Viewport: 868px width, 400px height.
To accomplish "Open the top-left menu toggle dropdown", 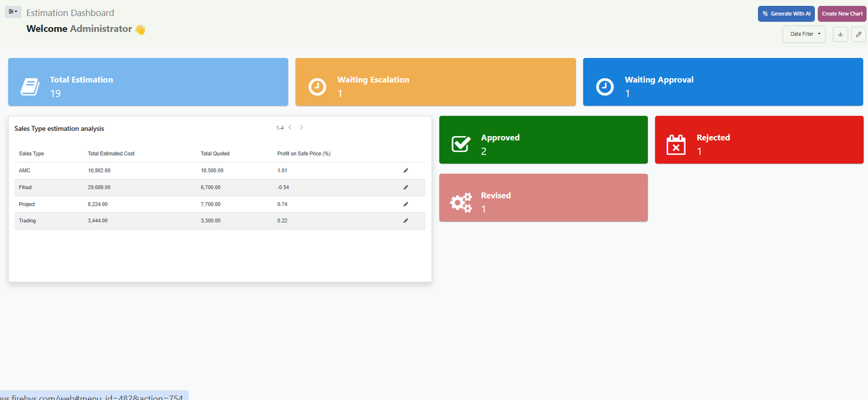I will (13, 11).
